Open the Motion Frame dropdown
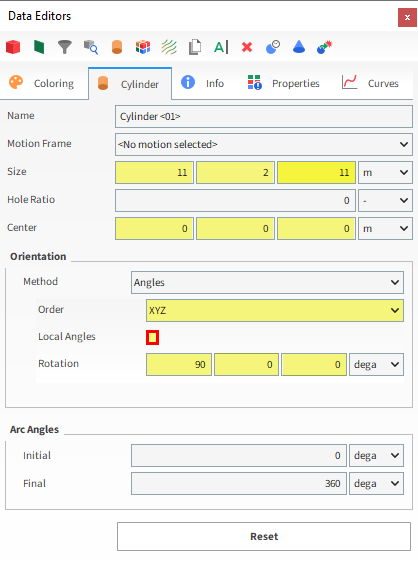 click(263, 144)
